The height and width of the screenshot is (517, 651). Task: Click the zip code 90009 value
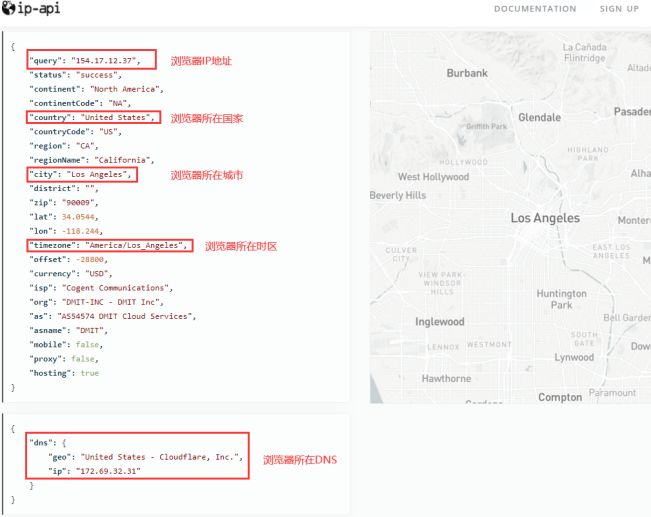point(91,202)
